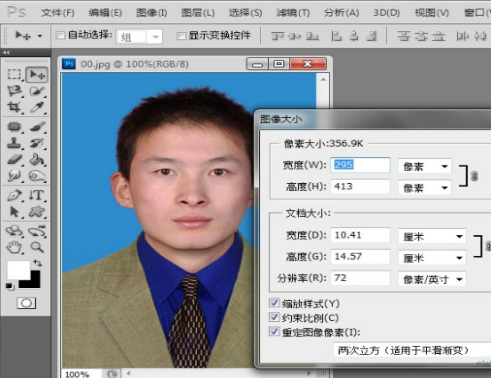Click the pixel width field showing 295
Screen dimensions: 492x378
pos(360,165)
